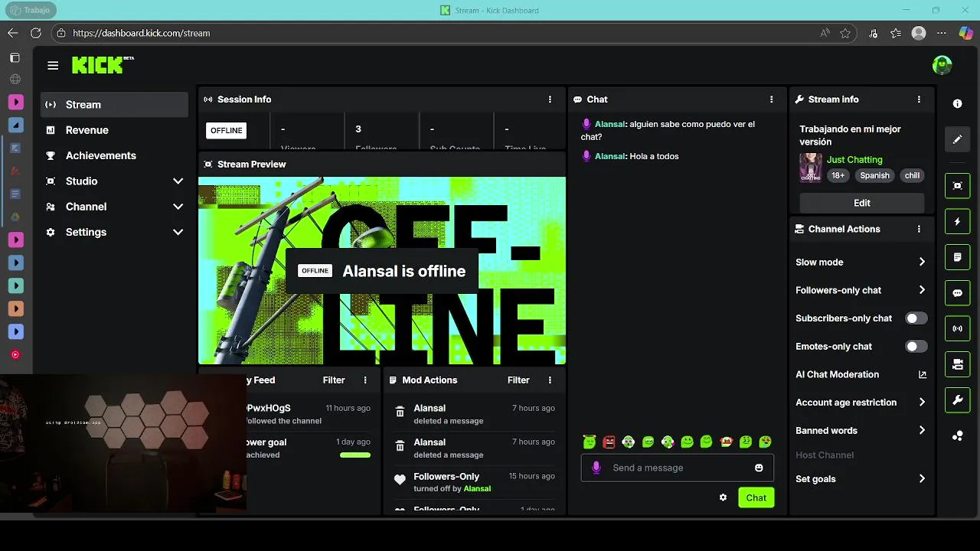The width and height of the screenshot is (980, 551).
Task: Click the green Alansal name in Mod Actions
Action: (x=477, y=489)
